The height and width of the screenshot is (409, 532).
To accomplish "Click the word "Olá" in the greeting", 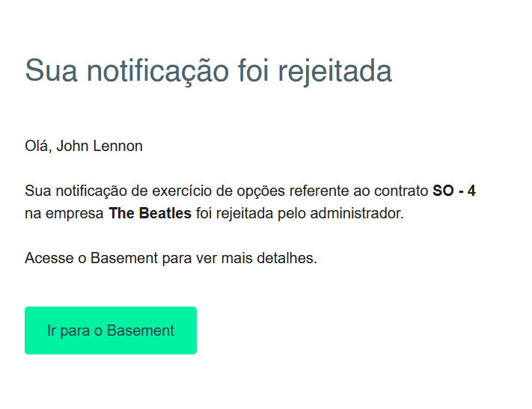I will 37,146.
